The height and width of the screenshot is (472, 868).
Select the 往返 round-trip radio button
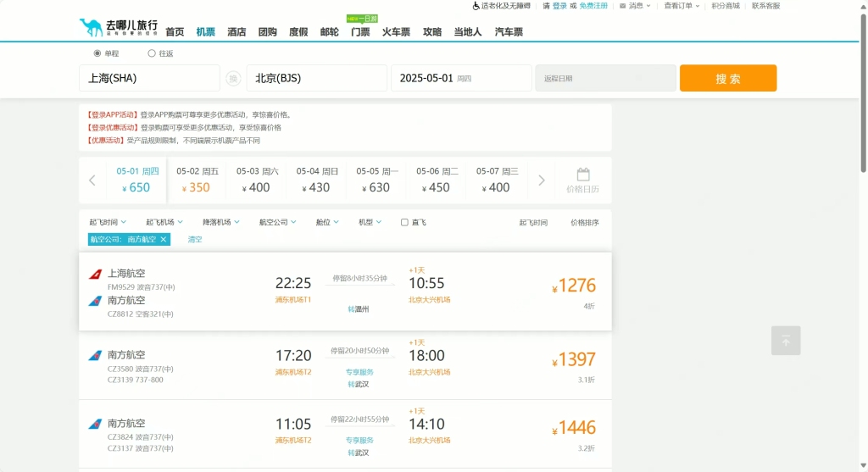(152, 53)
